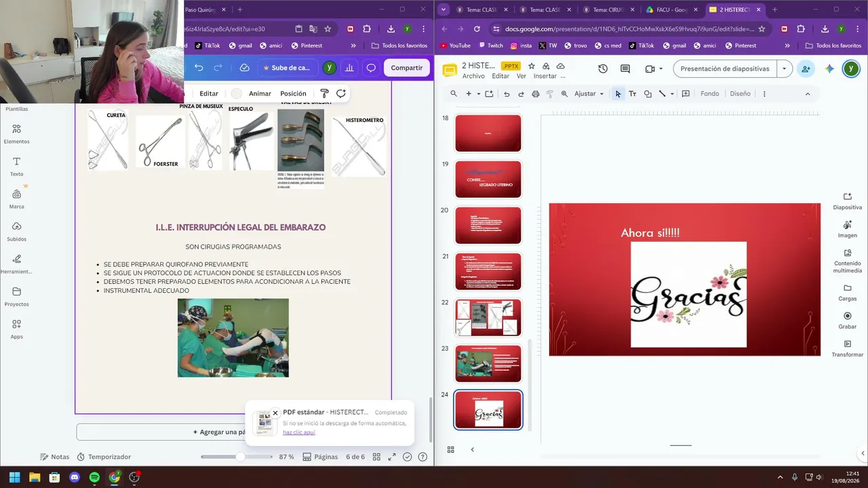Click search menus magnifier in Slides toolbar
Image resolution: width=868 pixels, height=488 pixels.
pos(454,94)
